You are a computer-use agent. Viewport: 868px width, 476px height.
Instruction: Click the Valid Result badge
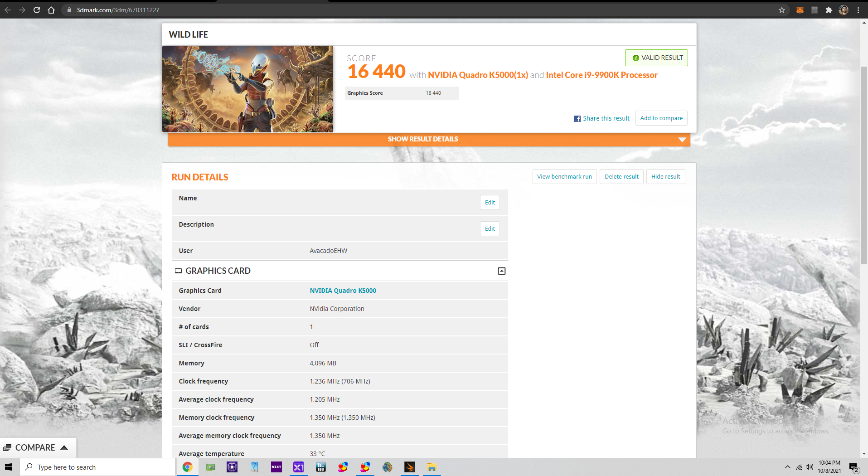point(656,58)
